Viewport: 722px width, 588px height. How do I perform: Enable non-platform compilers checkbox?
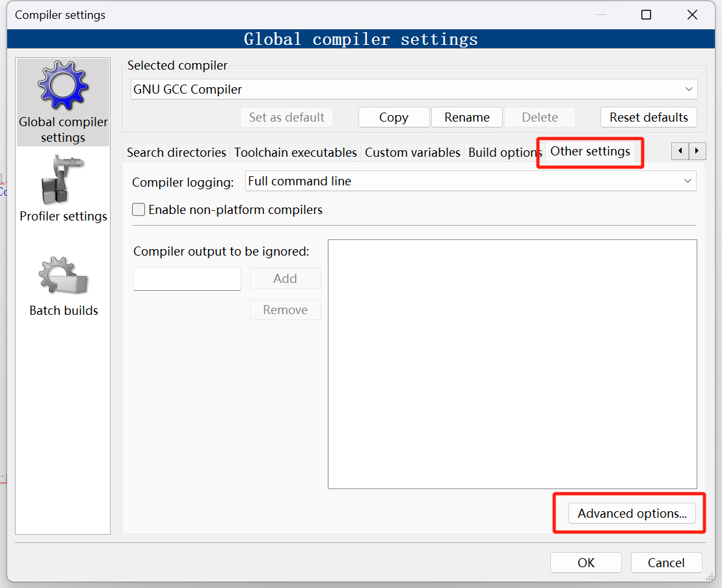click(139, 209)
